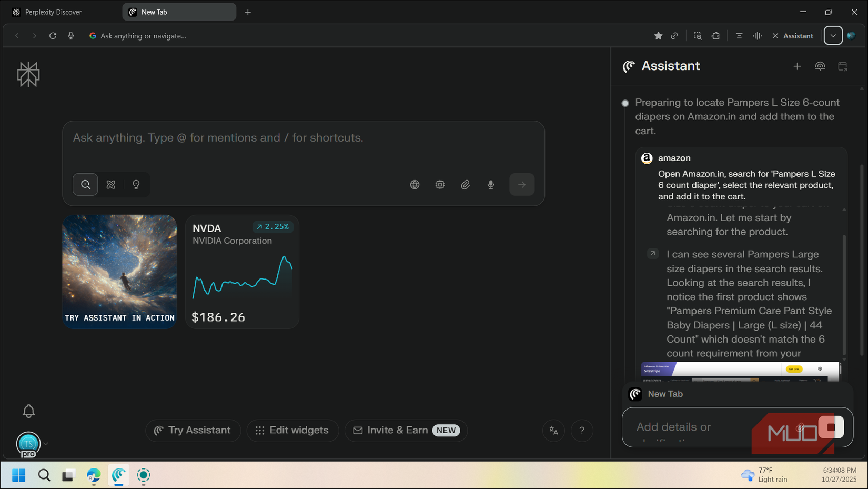Switch to the Research mode toggle

(x=111, y=185)
